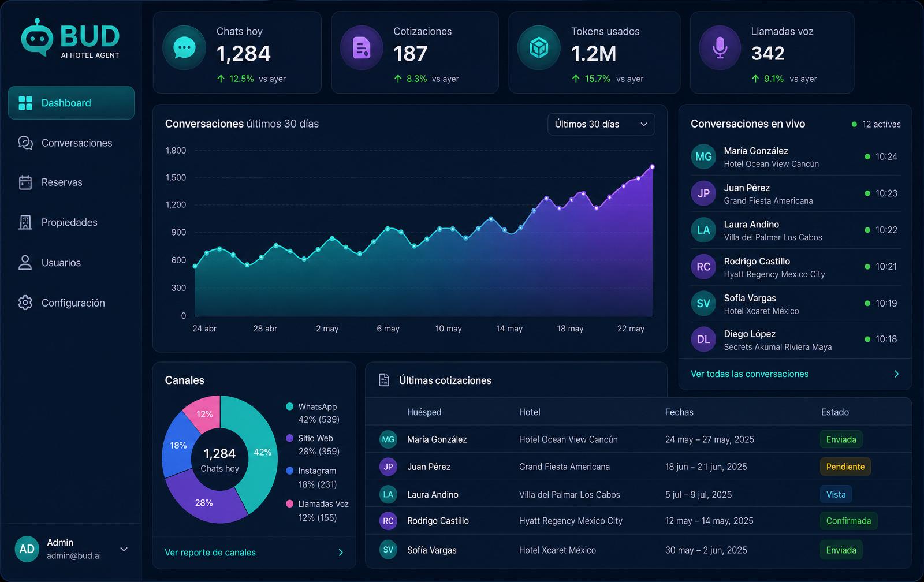Open the Últimos 30 días dropdown
924x582 pixels.
[601, 124]
